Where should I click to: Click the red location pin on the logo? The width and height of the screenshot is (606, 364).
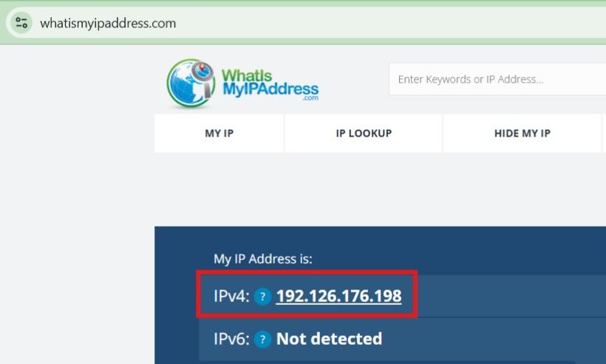[201, 69]
